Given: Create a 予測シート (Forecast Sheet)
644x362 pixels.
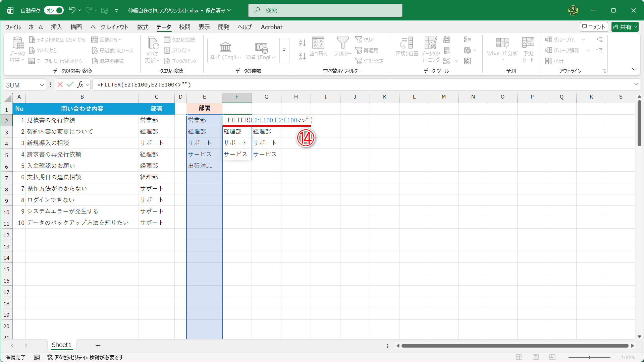Looking at the screenshot, I should click(x=528, y=49).
